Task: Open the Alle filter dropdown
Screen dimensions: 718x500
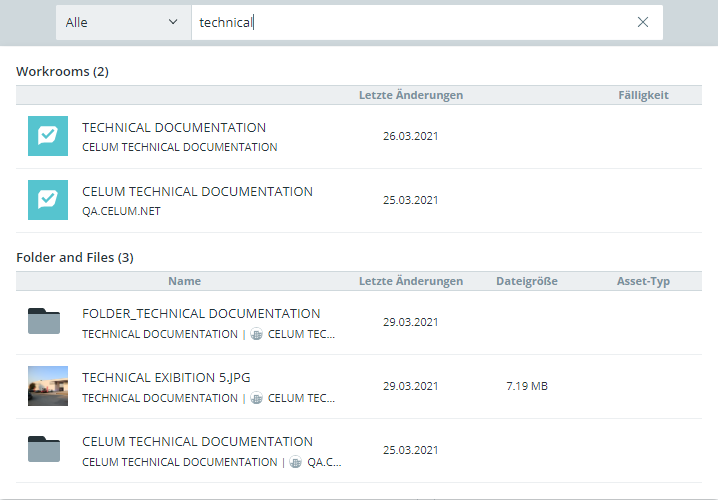Action: click(x=123, y=22)
